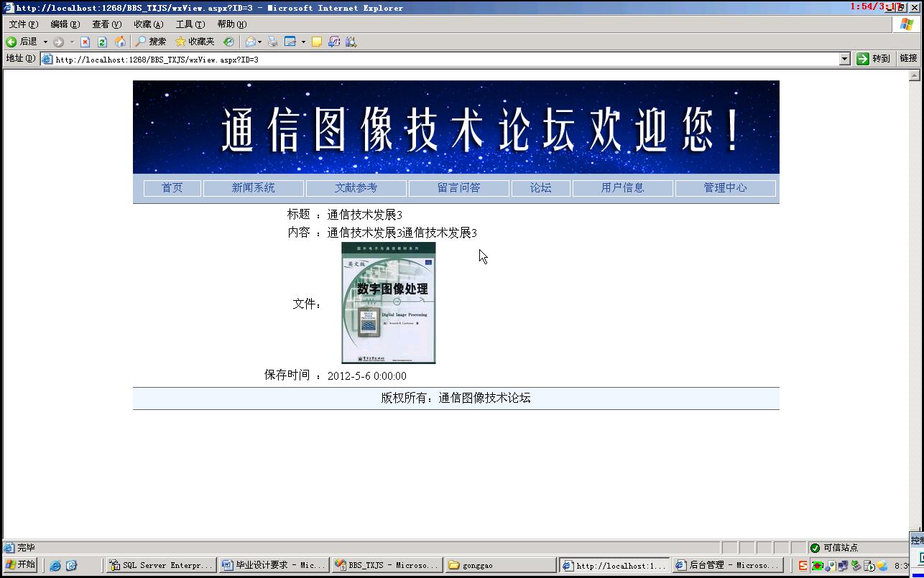924x578 pixels.
Task: Switch to gonggao folder taskbar window
Action: point(500,565)
